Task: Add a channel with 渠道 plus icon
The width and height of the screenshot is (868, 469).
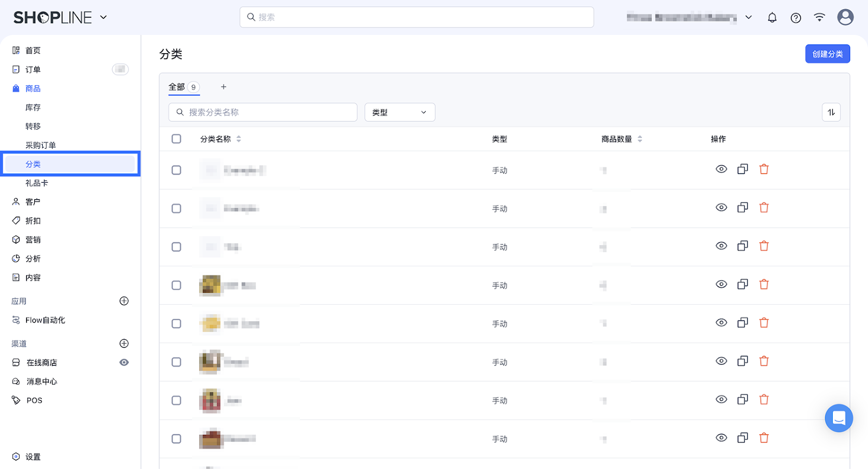Action: click(124, 343)
